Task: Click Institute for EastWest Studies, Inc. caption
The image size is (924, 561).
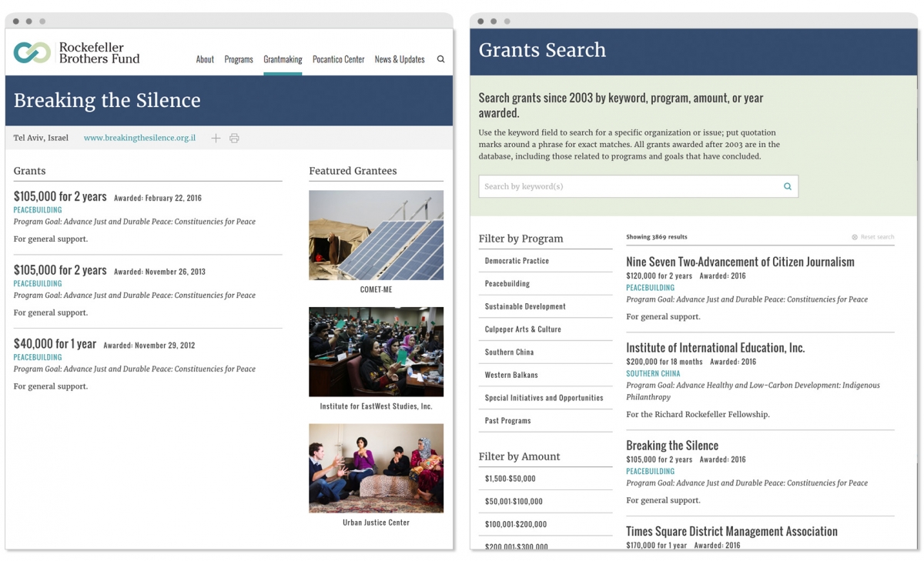Action: pos(376,406)
